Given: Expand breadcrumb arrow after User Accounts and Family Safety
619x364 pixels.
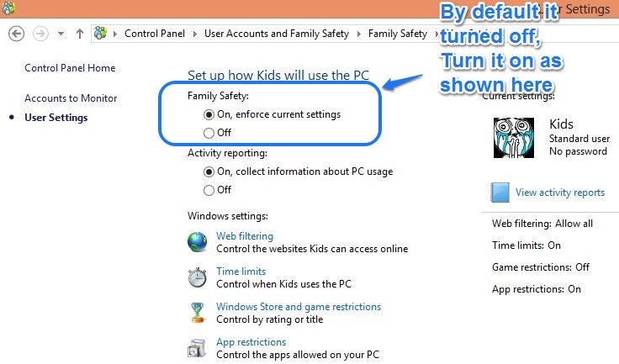Looking at the screenshot, I should 359,34.
